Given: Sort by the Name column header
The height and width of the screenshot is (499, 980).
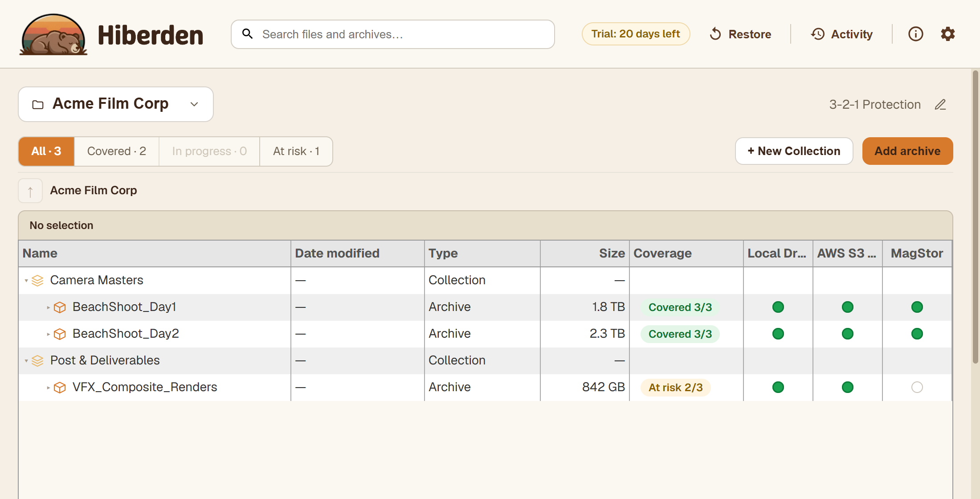Looking at the screenshot, I should pyautogui.click(x=155, y=254).
